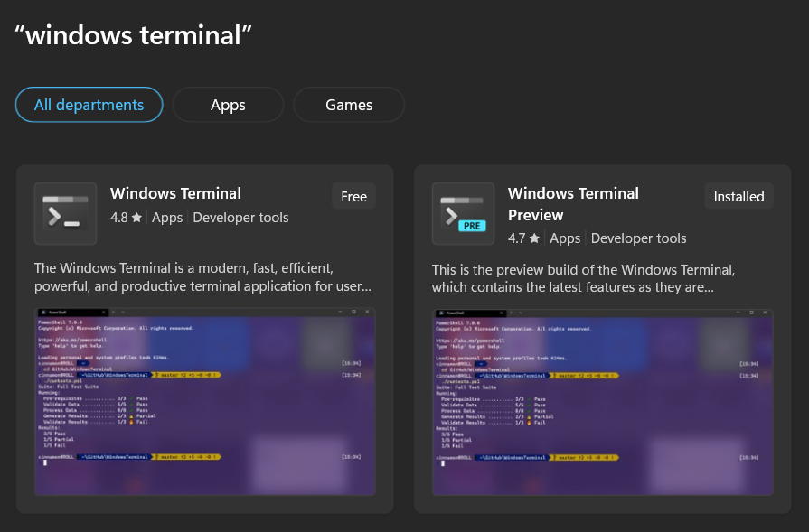This screenshot has width=809, height=532.
Task: Click the 4.8 rating text
Action: point(118,217)
